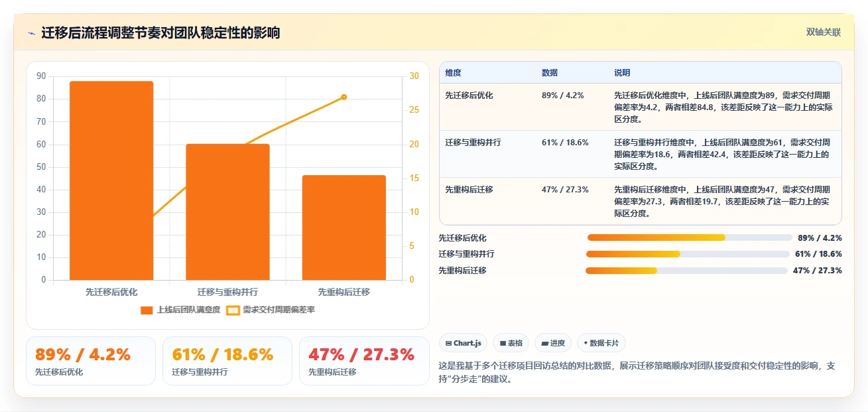Toggle the 需求交付周期偏差率 legend item
The image size is (868, 412).
click(271, 310)
